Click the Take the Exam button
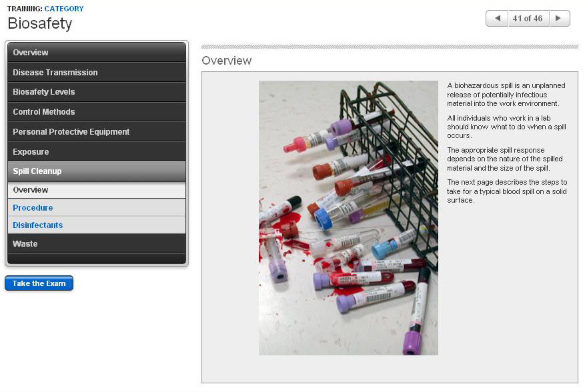Image resolution: width=585 pixels, height=392 pixels. click(x=39, y=283)
